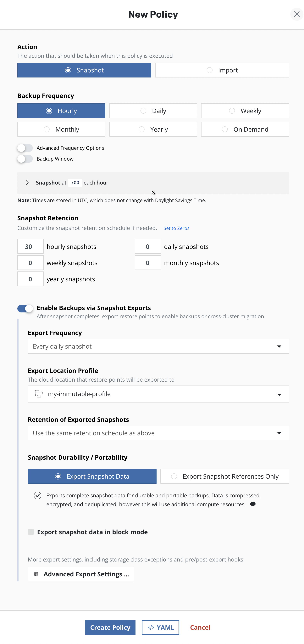
Task: Open Retention of Exported Snapshots dropdown
Action: [x=158, y=433]
